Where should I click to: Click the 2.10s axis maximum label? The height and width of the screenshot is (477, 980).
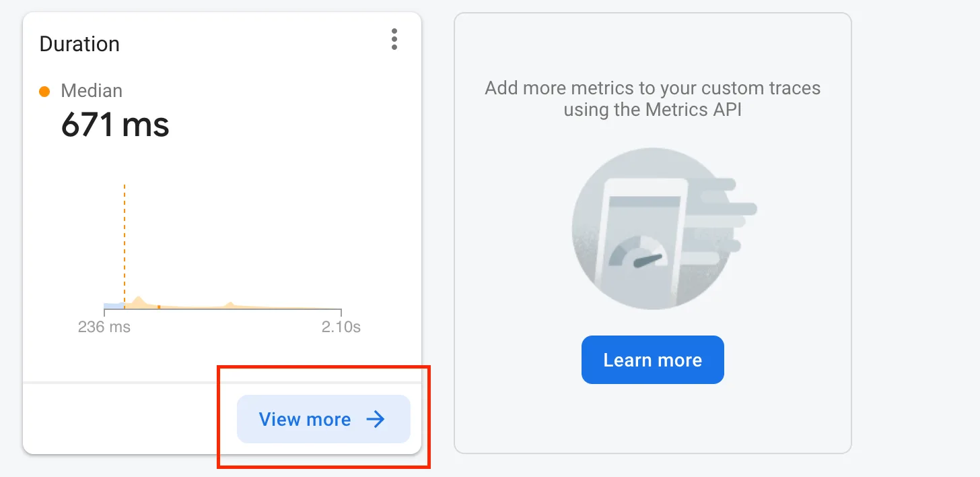pos(341,327)
